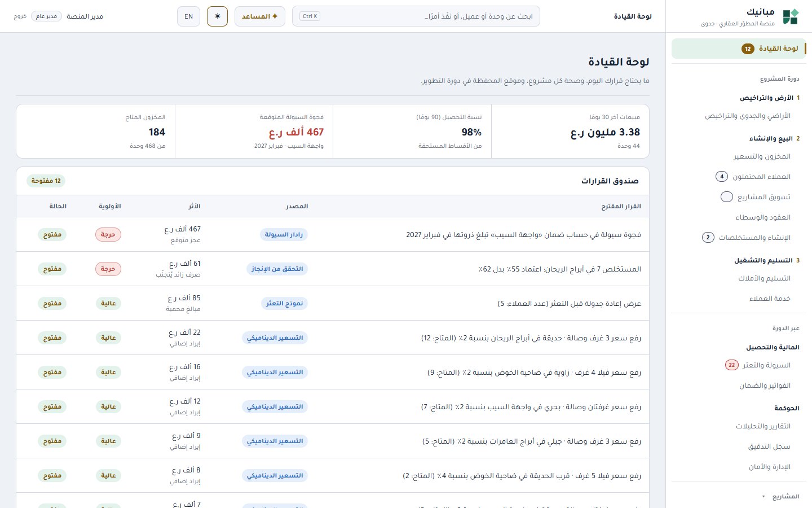
Task: Open الإنشاء والمستخلصات sidebar item
Action: (x=739, y=238)
